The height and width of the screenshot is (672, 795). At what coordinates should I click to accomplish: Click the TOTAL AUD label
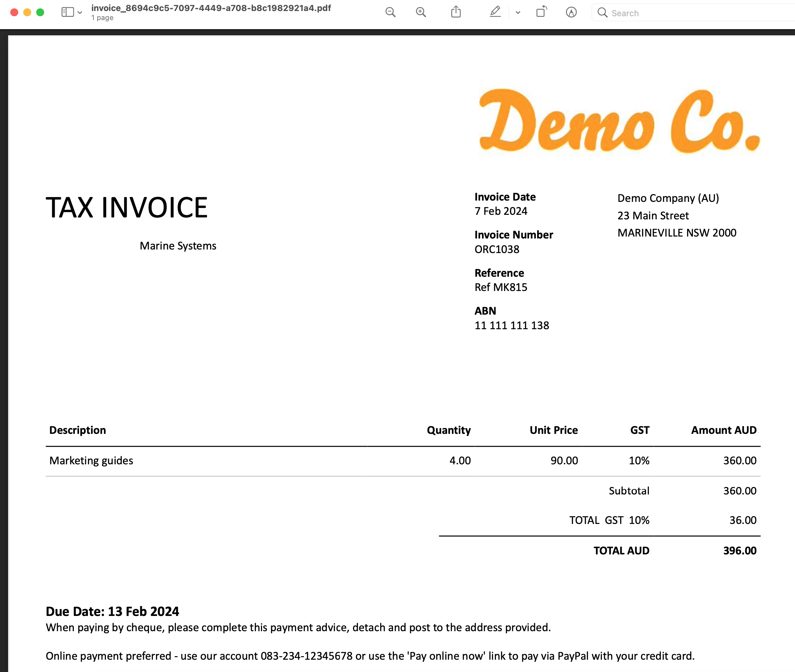(621, 551)
